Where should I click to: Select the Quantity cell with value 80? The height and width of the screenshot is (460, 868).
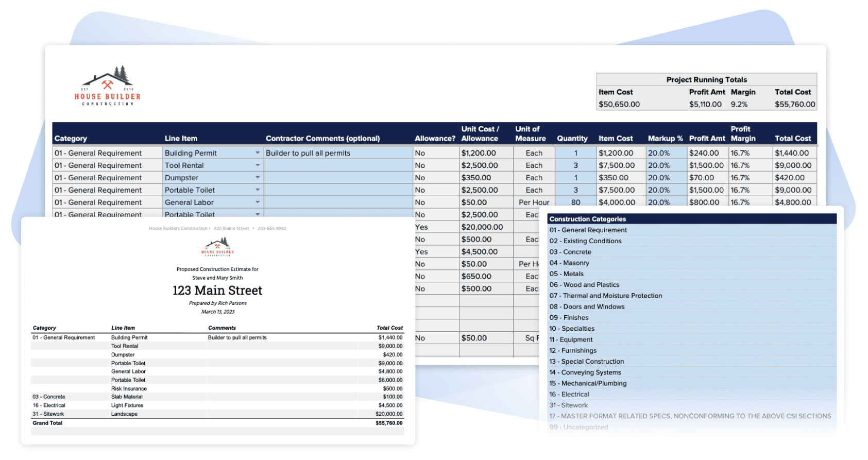click(x=575, y=202)
